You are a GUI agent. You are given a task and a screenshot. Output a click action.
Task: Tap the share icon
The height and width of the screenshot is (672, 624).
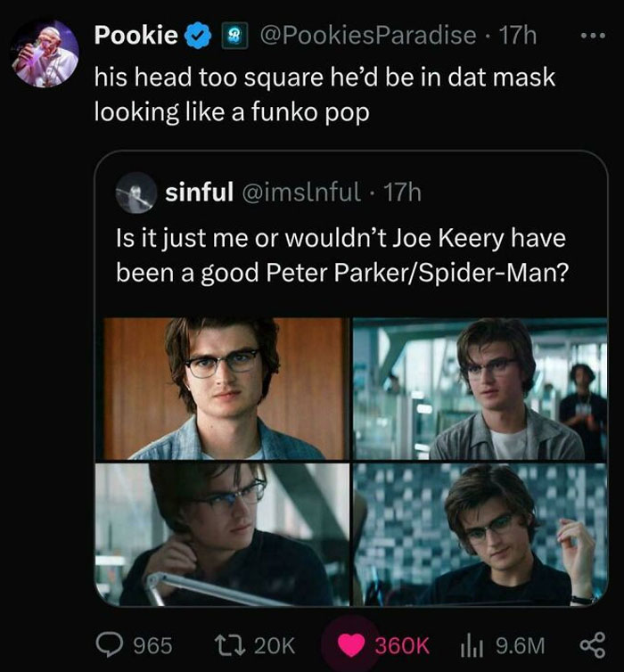point(593,645)
